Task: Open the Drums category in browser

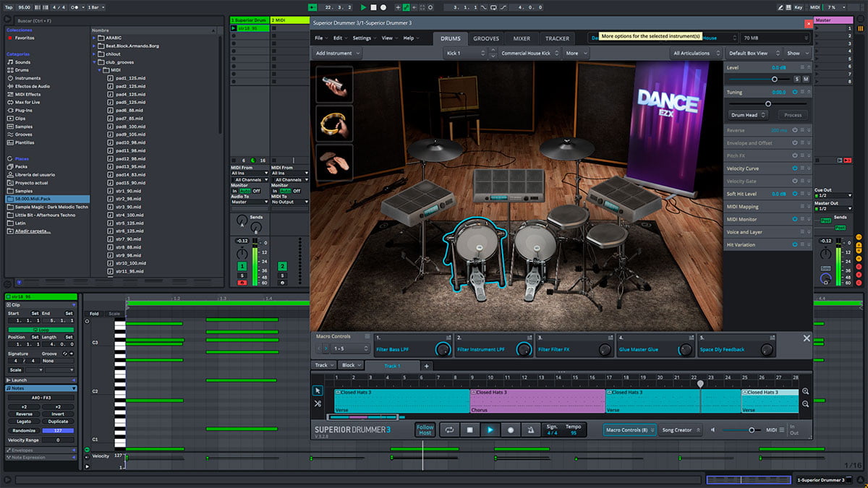Action: pyautogui.click(x=22, y=70)
